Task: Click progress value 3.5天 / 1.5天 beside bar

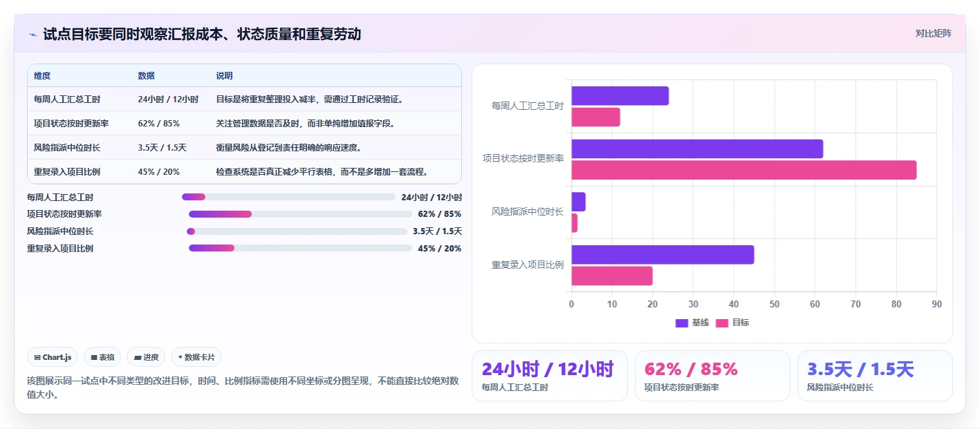Action: pos(437,231)
